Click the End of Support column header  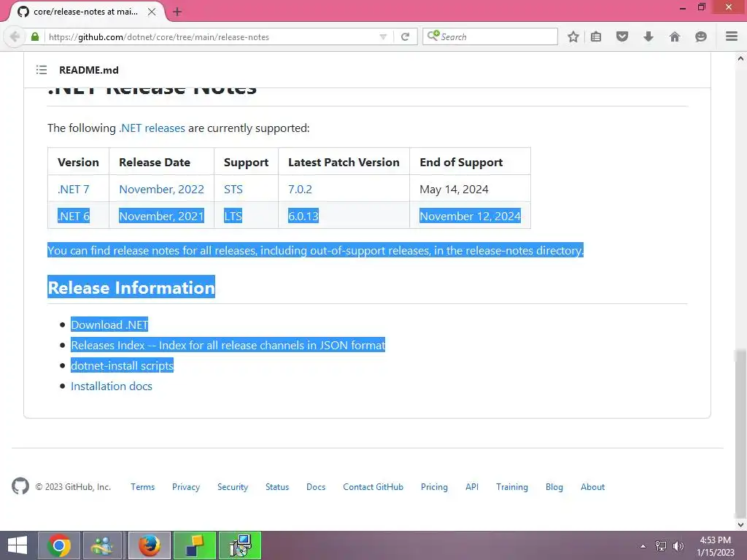tap(461, 163)
